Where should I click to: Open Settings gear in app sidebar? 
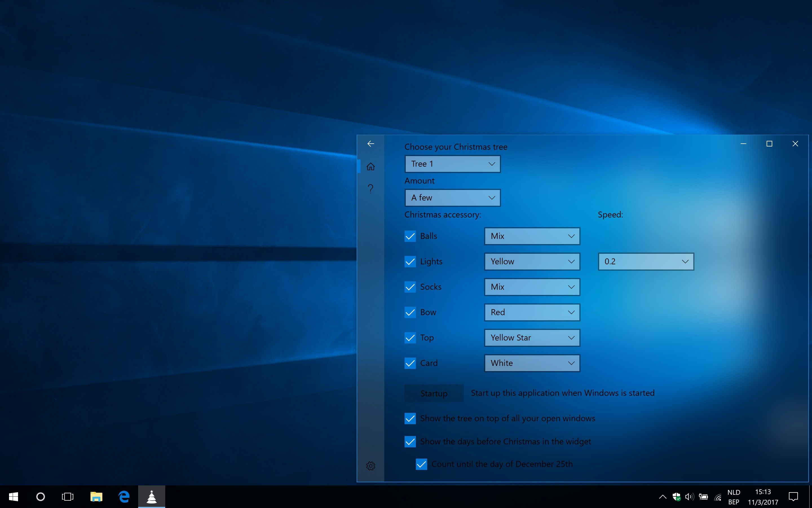point(370,466)
